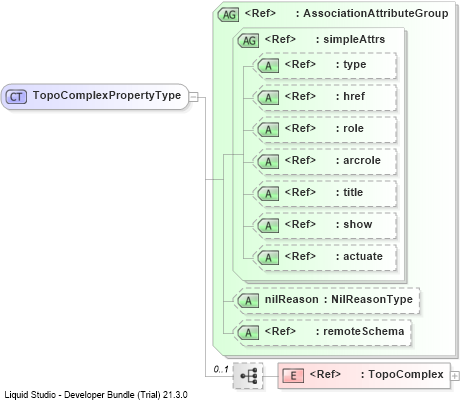461x400 pixels.
Task: Click the Liquid Studio Developer Bundle text
Action: pos(96,395)
